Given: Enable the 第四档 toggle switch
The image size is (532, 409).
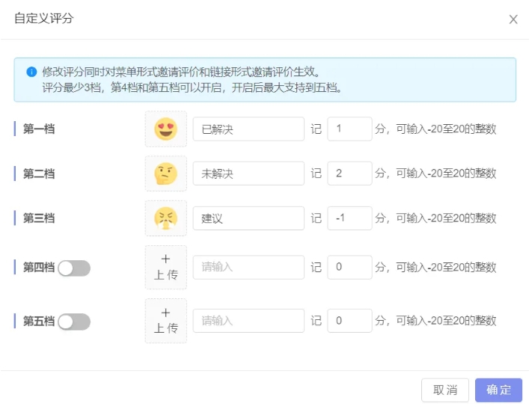Looking at the screenshot, I should [x=74, y=268].
